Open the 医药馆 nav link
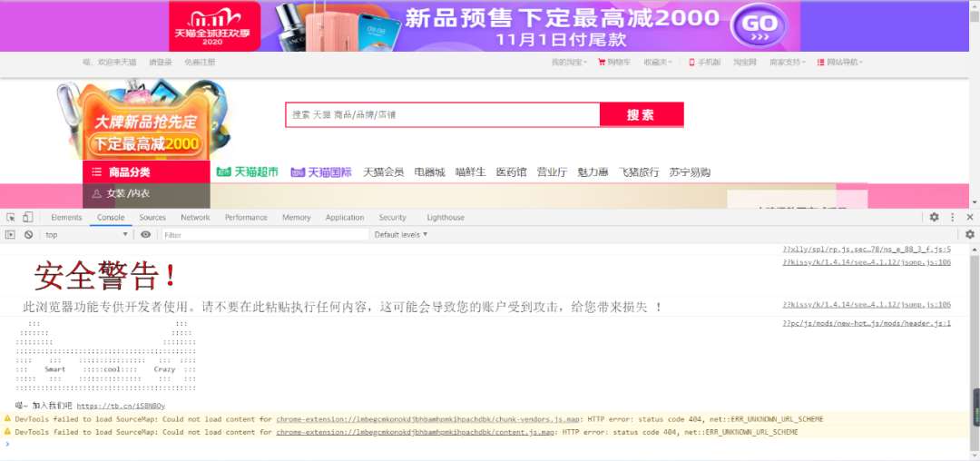This screenshot has width=980, height=461. coord(511,172)
